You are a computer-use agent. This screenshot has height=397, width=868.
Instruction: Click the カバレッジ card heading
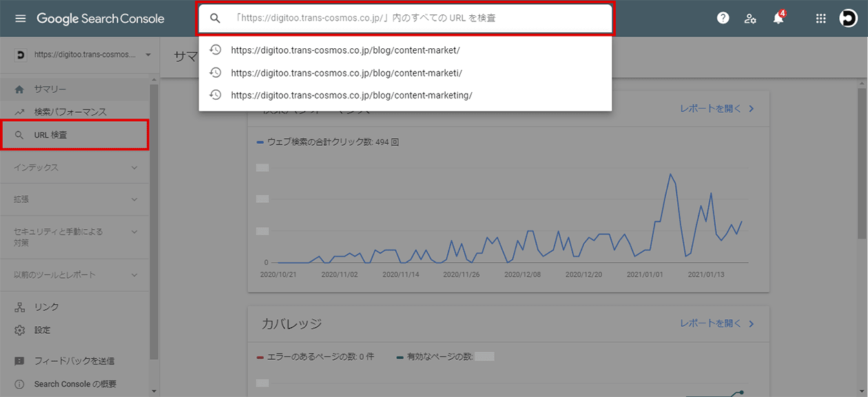pyautogui.click(x=292, y=323)
